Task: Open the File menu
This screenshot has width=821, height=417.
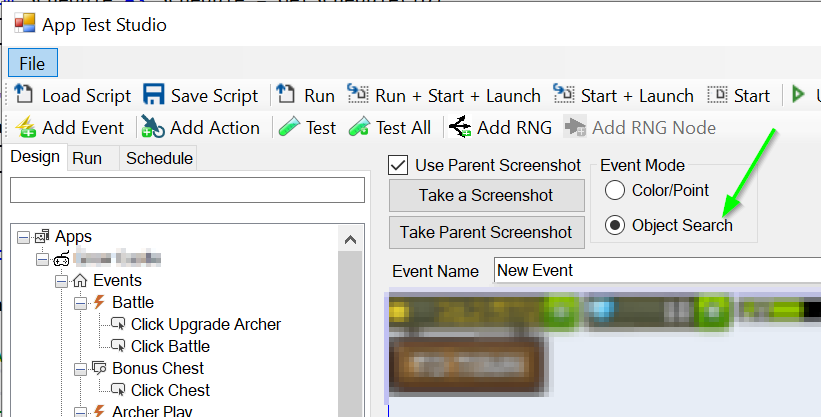Action: point(32,63)
